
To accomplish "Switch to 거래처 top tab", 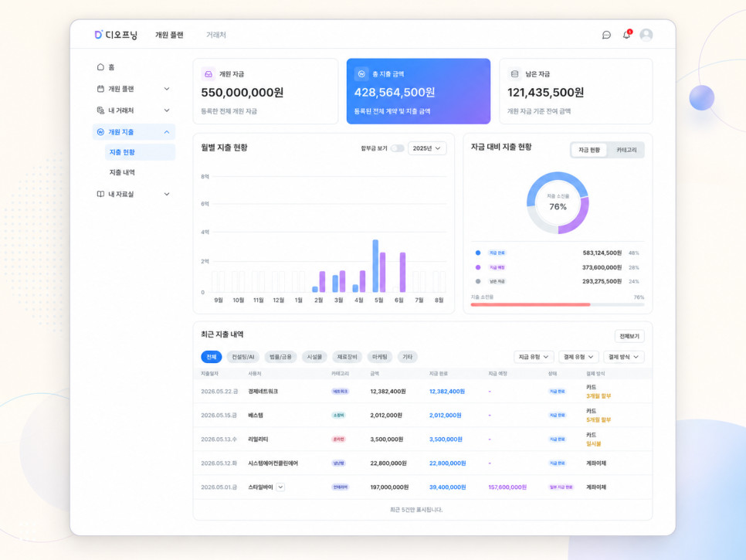I will 216,35.
